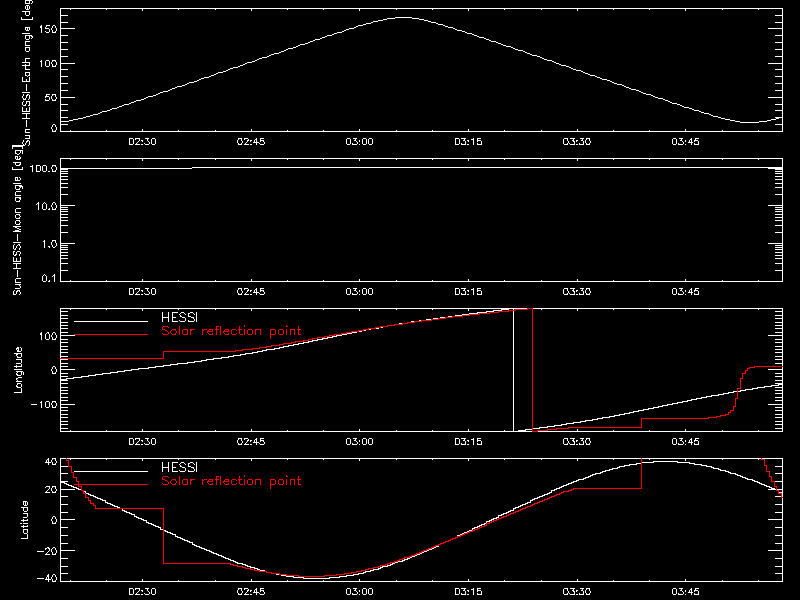Image resolution: width=800 pixels, height=600 pixels.
Task: Click the 100 tick label on Longitude plot
Action: (x=47, y=336)
